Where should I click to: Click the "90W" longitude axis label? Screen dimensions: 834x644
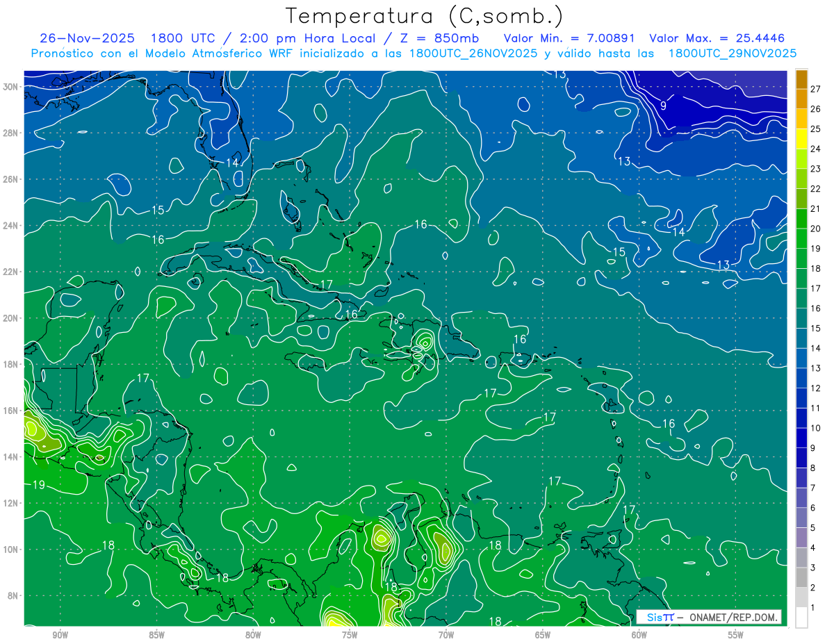click(x=60, y=636)
